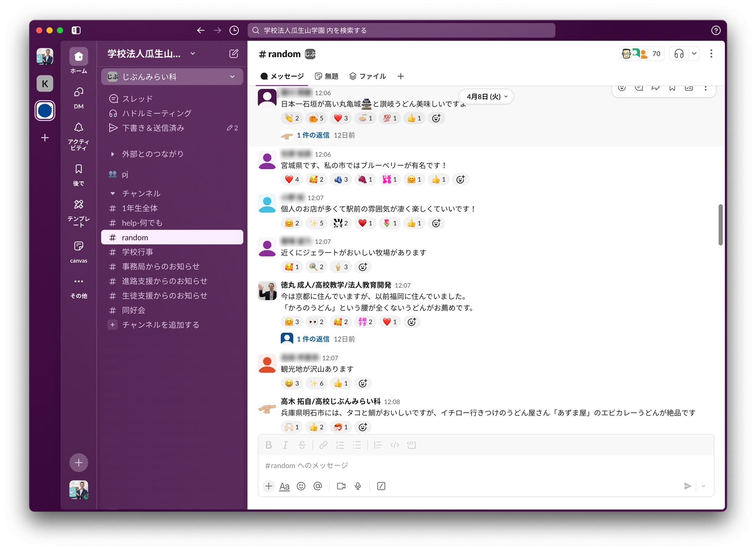Insert ordered list in composer
Viewport: 756px width, 550px height.
tap(340, 445)
